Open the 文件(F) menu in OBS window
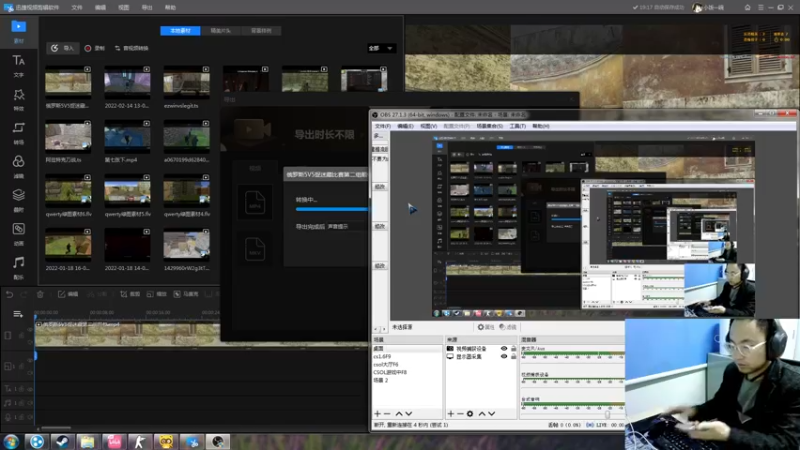The height and width of the screenshot is (450, 800). [383, 126]
